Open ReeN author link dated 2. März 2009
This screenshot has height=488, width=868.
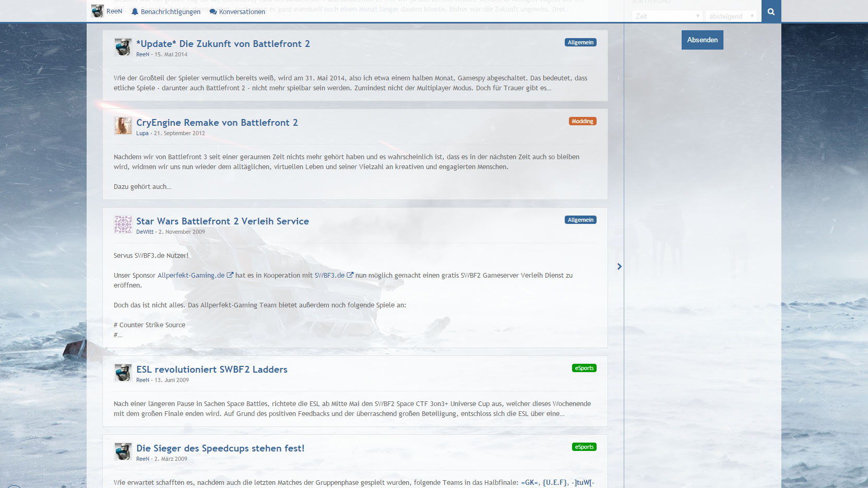[x=142, y=459]
